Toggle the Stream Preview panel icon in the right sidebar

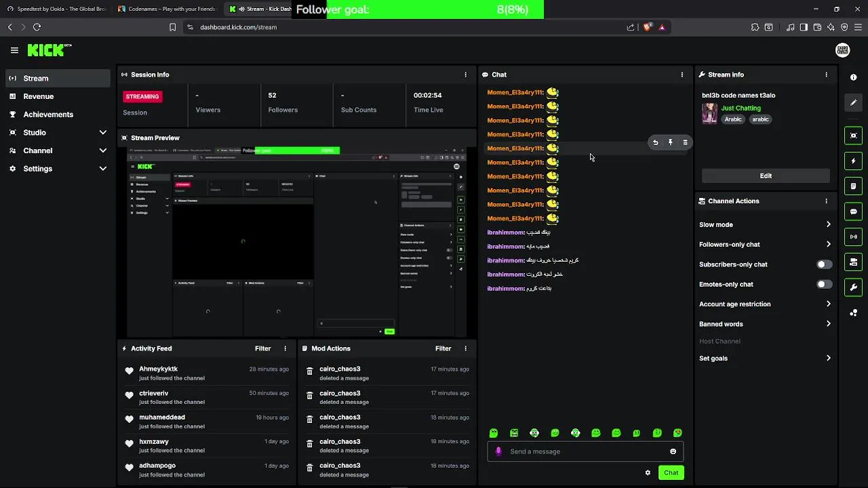pyautogui.click(x=853, y=136)
